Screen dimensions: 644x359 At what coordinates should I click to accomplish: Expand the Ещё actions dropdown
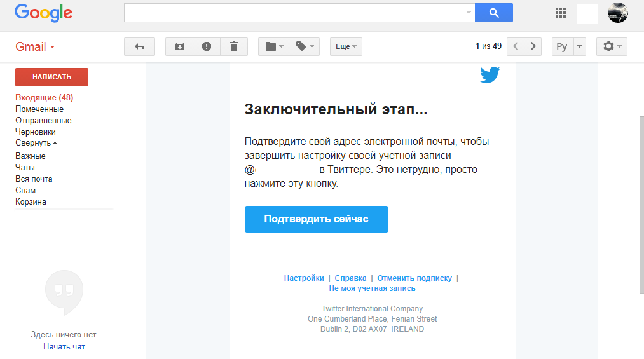click(346, 46)
